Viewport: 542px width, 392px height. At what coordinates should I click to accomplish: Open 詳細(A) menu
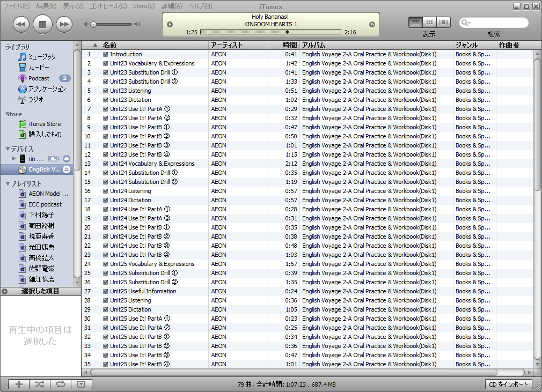pos(171,6)
